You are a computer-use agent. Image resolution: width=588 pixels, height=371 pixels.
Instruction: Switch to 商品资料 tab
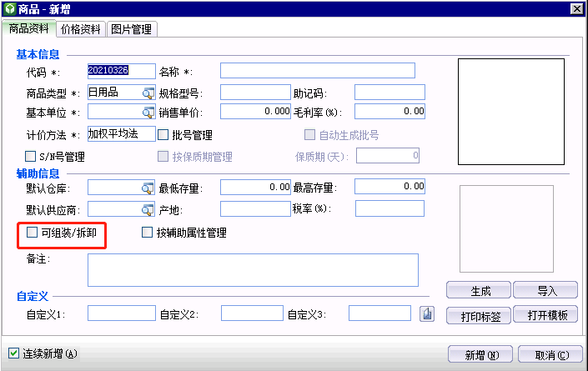click(29, 28)
